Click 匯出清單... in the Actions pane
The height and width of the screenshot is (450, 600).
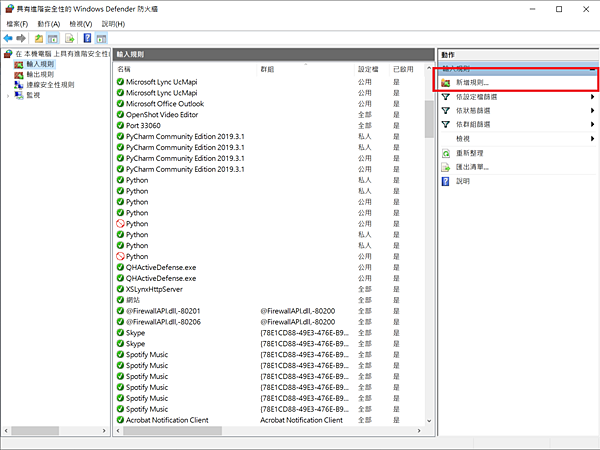point(472,167)
